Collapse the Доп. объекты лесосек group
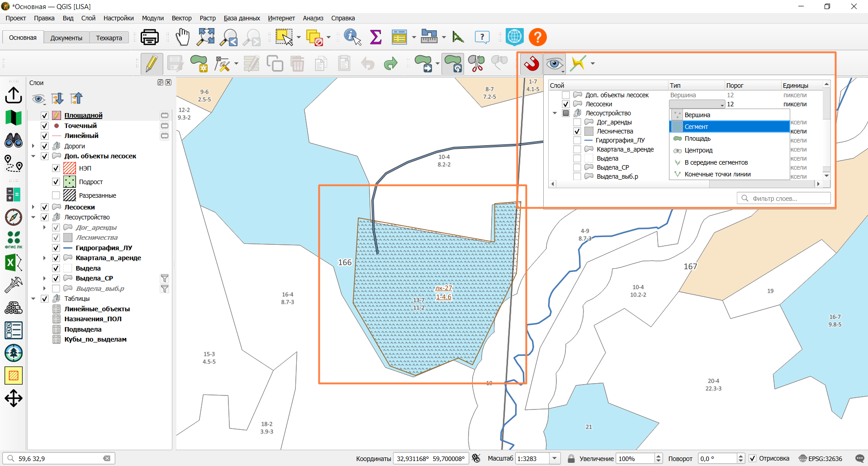Viewport: 868px width, 466px height. tap(33, 156)
